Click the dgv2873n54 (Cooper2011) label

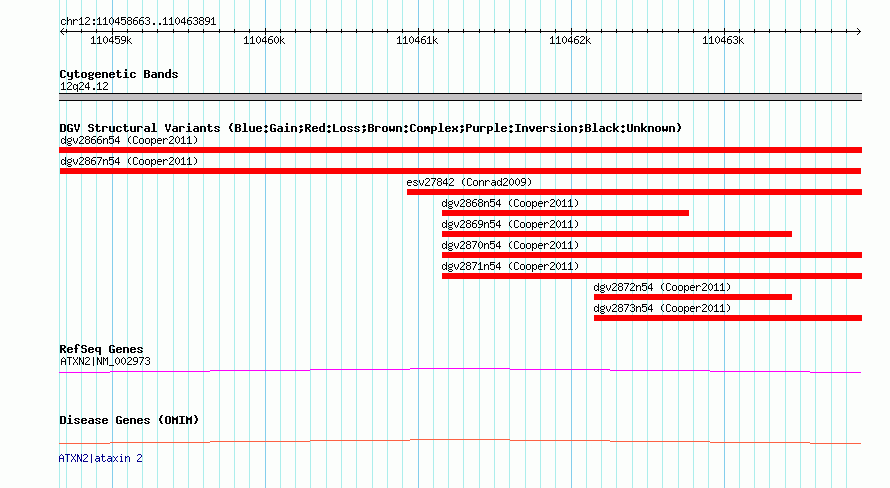tap(662, 308)
